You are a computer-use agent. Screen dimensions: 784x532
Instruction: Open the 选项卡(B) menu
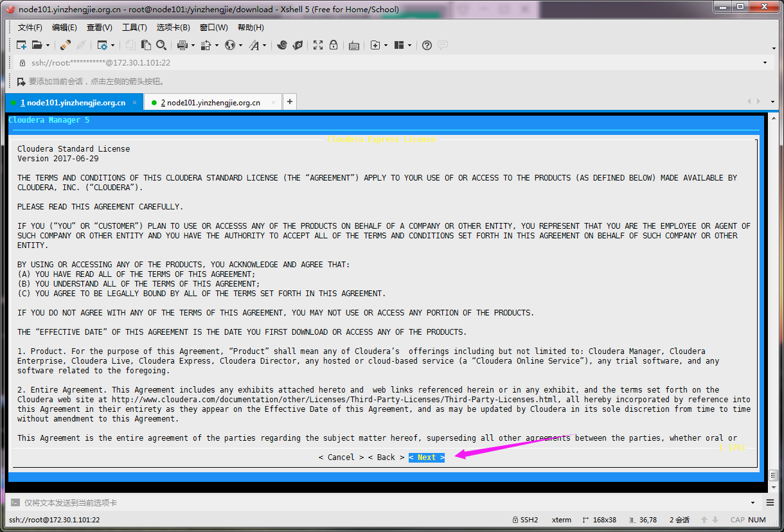174,28
